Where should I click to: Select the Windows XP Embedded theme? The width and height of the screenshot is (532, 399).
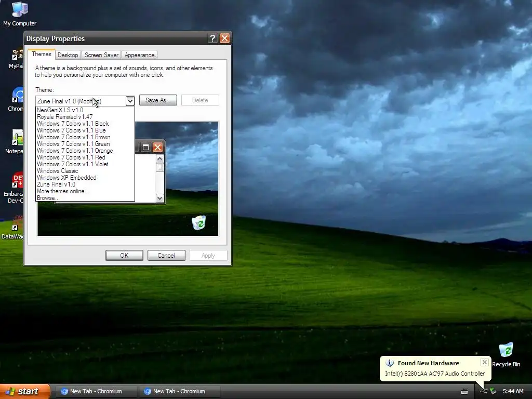[x=85, y=178]
